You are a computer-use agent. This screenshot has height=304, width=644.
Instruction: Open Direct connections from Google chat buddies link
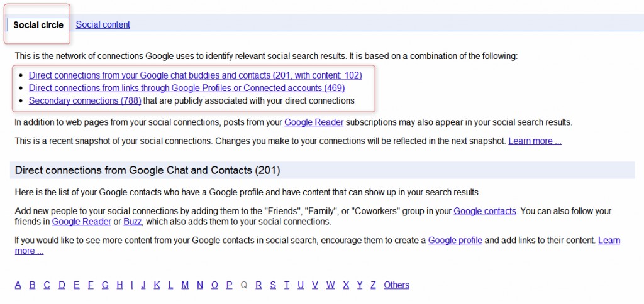(x=195, y=75)
